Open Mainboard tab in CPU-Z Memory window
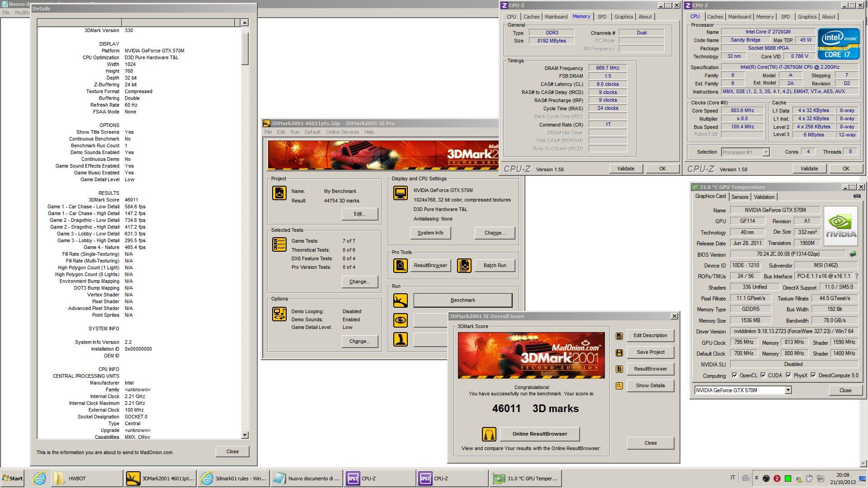 pyautogui.click(x=556, y=17)
